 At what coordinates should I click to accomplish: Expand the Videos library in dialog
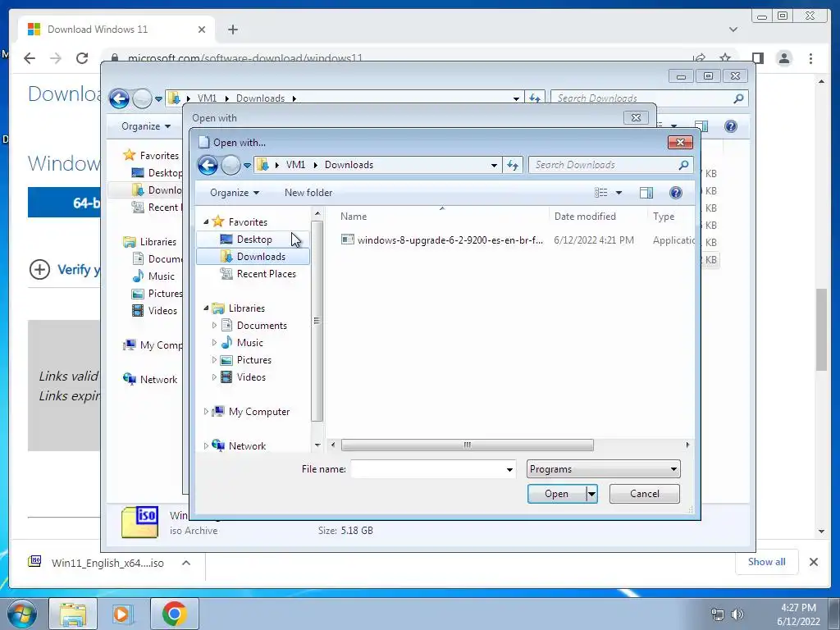214,377
